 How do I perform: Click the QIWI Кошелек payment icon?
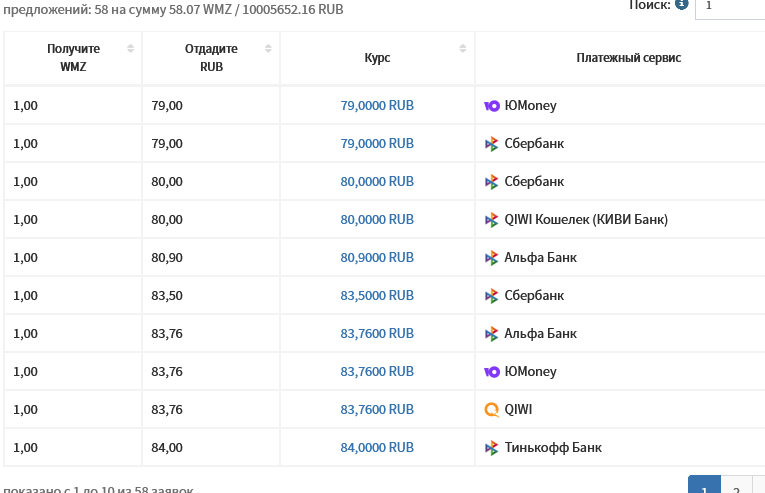point(491,220)
